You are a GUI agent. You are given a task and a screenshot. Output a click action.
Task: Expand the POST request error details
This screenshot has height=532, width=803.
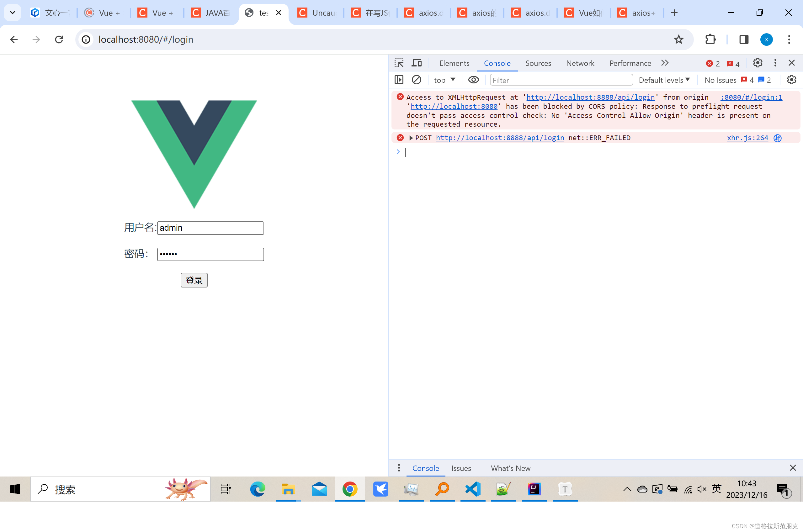click(411, 138)
